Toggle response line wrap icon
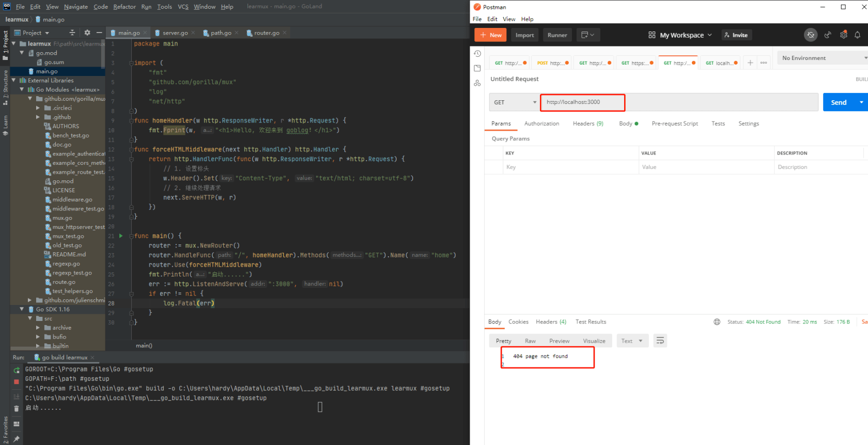This screenshot has width=868, height=445. point(660,341)
